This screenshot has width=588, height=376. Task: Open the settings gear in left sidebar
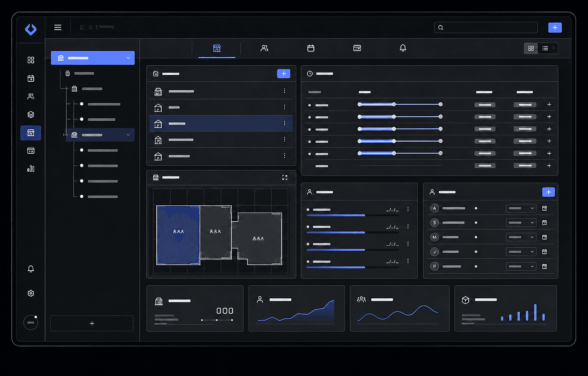point(31,293)
